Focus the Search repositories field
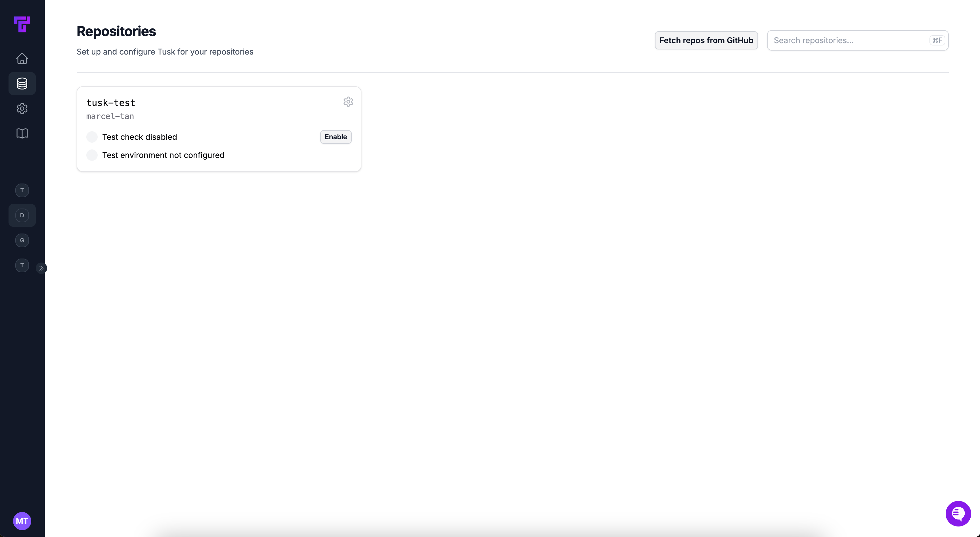Viewport: 980px width, 537px height. pyautogui.click(x=857, y=40)
